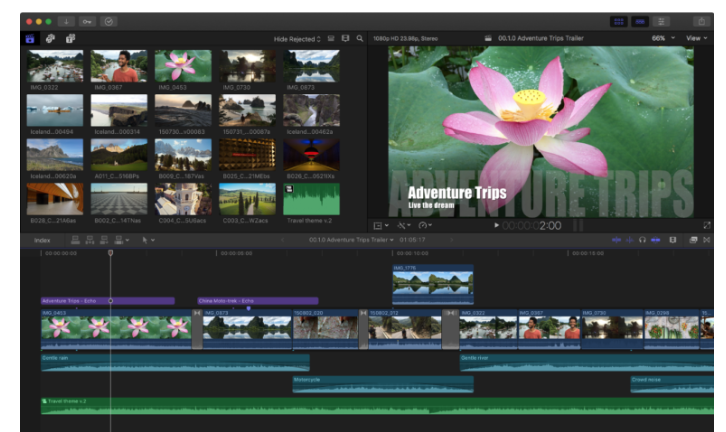Click the Index button in timeline

tap(42, 240)
